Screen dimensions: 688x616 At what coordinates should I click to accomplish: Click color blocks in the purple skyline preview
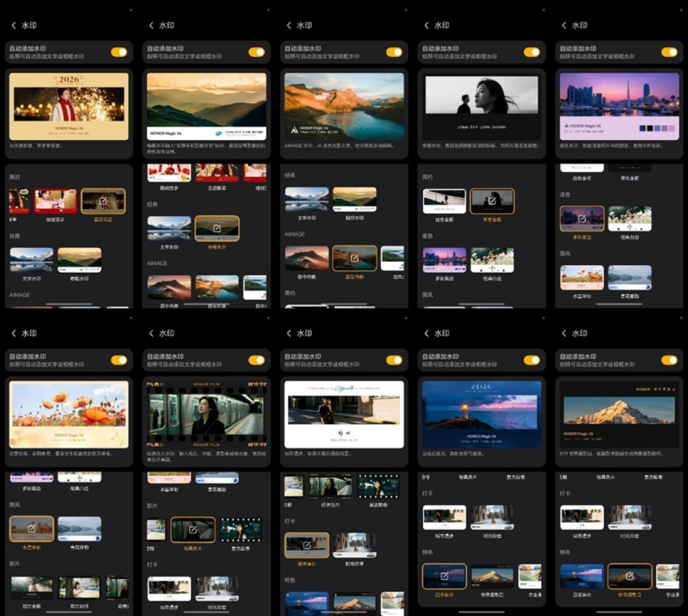pos(656,128)
